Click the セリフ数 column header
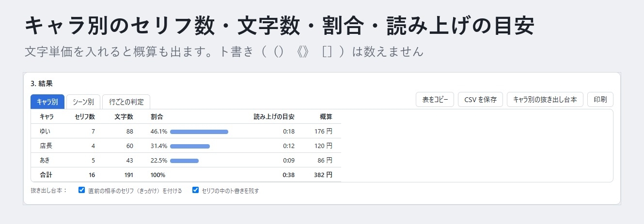This screenshot has height=224, width=644. pyautogui.click(x=85, y=117)
